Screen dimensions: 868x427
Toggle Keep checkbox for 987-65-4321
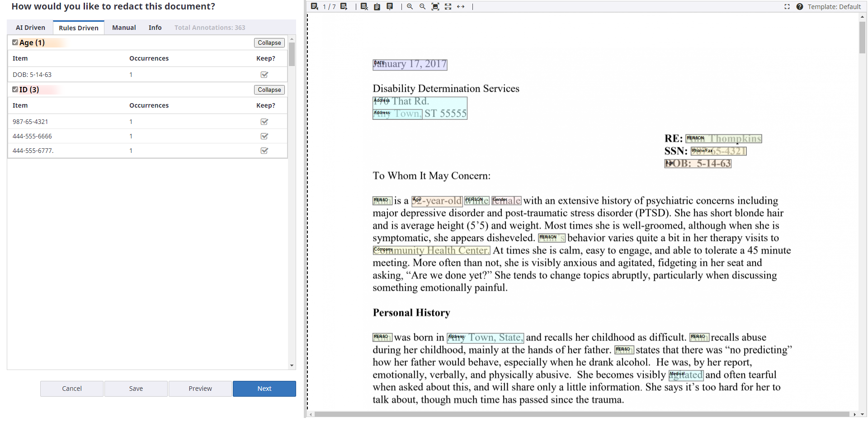pos(264,122)
